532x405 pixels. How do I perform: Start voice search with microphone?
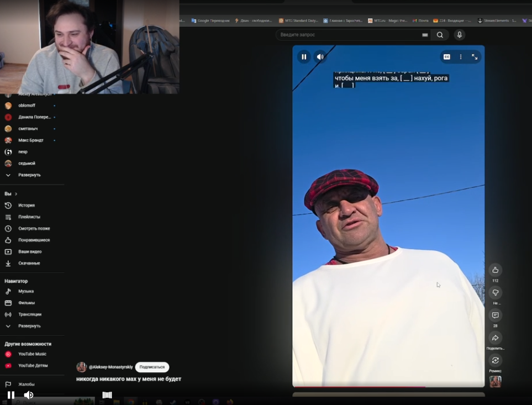coord(460,35)
